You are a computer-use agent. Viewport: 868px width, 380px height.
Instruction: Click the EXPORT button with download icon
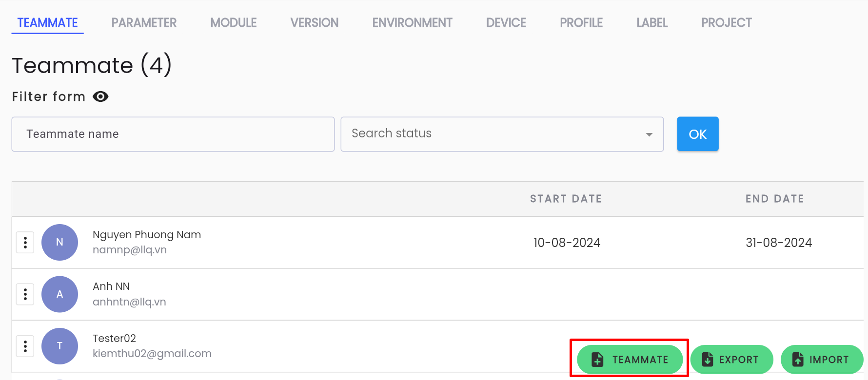tap(731, 360)
